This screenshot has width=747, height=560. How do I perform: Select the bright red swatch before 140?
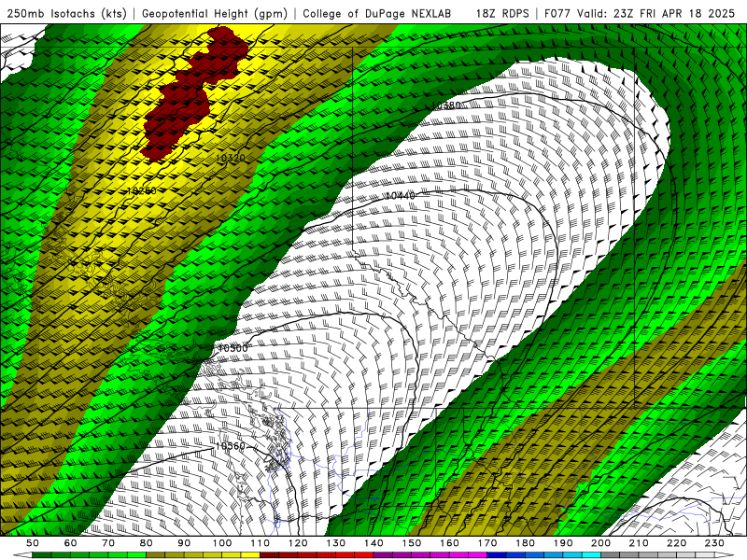[x=364, y=555]
